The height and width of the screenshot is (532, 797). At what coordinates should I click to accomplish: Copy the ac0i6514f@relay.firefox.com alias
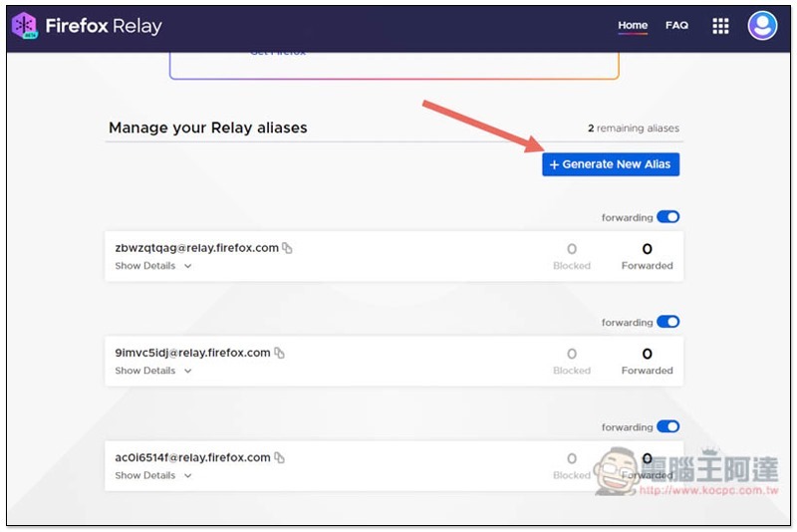(x=279, y=457)
